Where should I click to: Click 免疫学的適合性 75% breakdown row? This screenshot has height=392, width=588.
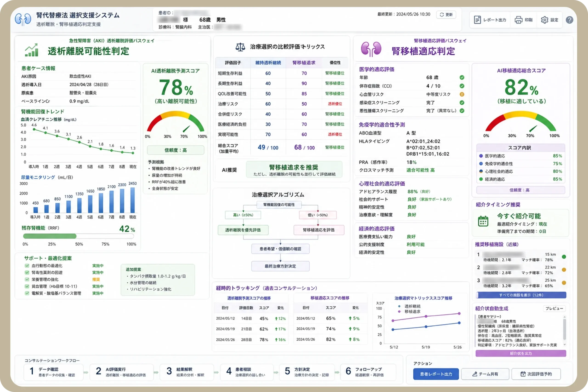(520, 164)
